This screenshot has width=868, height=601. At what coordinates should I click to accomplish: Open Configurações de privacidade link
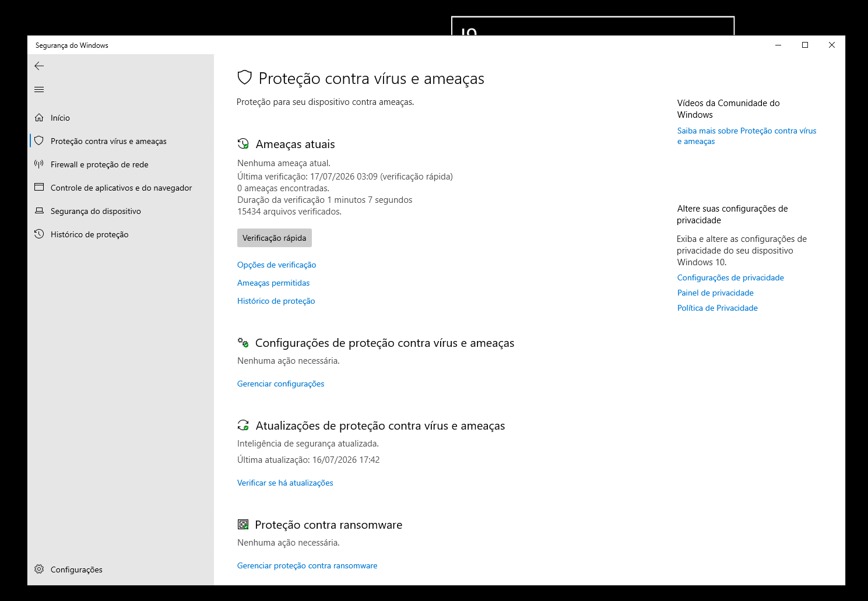(730, 277)
